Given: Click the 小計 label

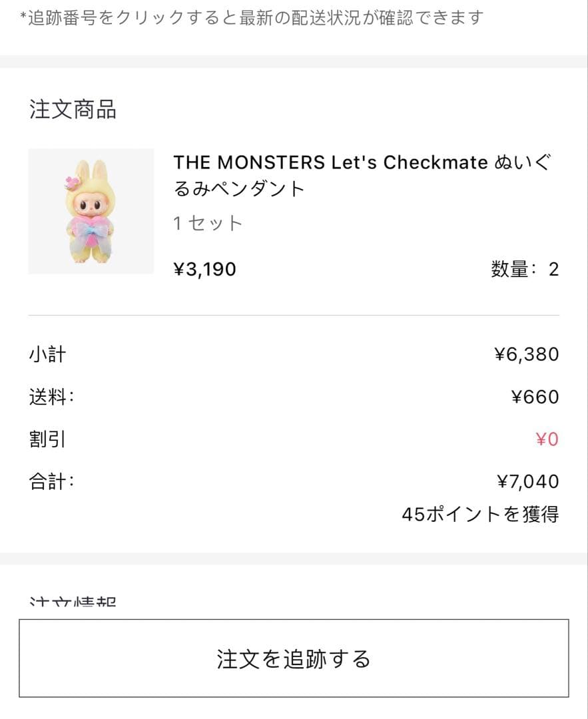Looking at the screenshot, I should pyautogui.click(x=47, y=354).
